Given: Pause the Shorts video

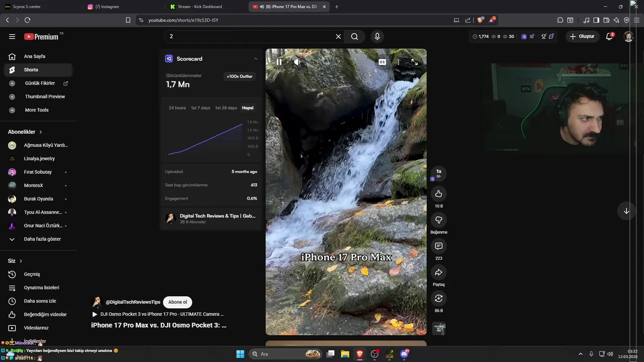Looking at the screenshot, I should (x=279, y=62).
